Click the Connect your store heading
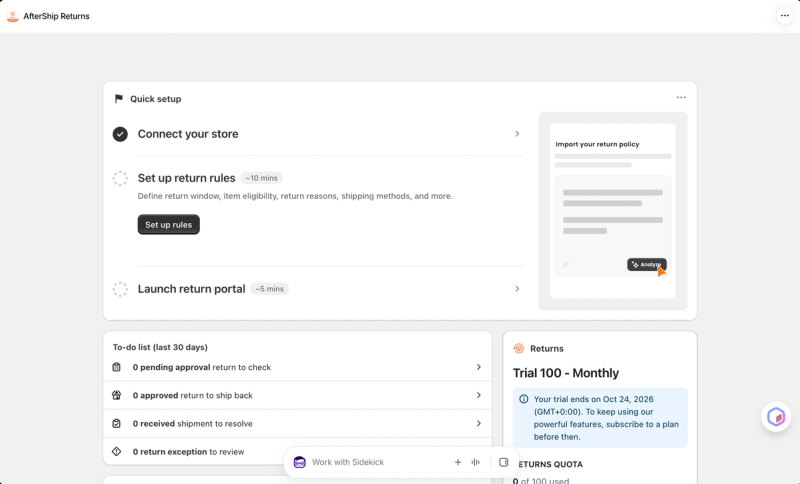Image resolution: width=800 pixels, height=484 pixels. coord(188,134)
